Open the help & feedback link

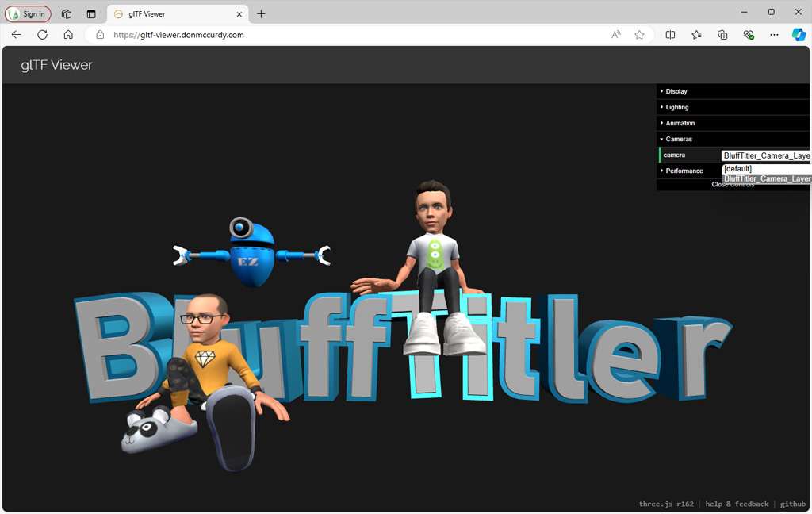pos(737,504)
